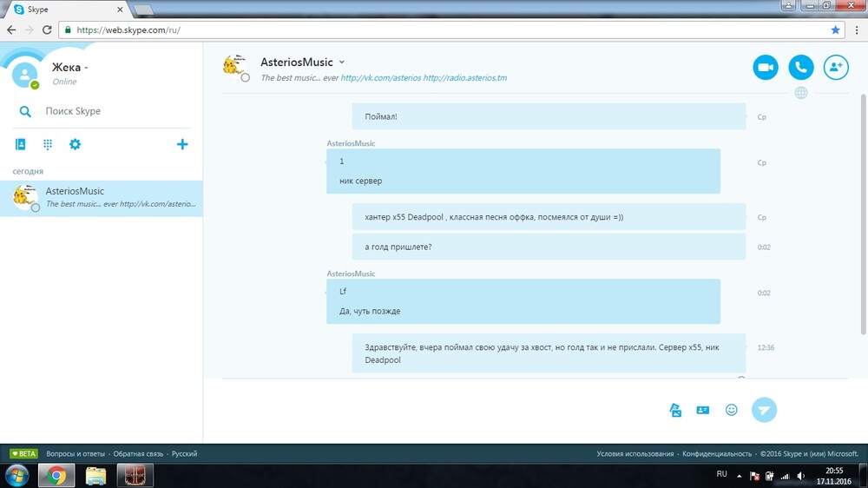Open a new browser tab
The image size is (868, 488).
143,10
